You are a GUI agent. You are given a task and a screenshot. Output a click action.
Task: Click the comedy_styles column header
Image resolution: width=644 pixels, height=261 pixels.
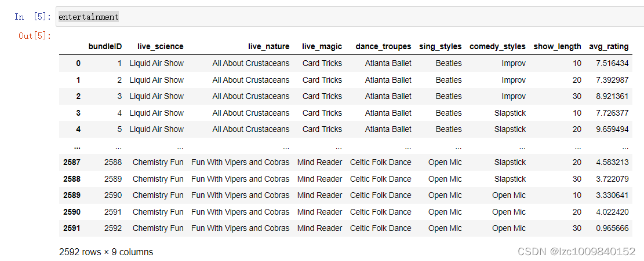tap(497, 47)
